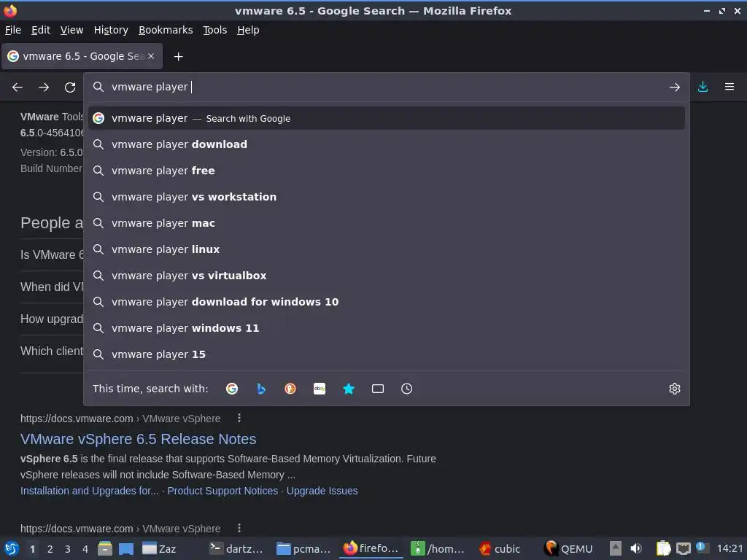
Task: Pick 'vmware player windows 11' suggestion
Action: [x=387, y=327]
